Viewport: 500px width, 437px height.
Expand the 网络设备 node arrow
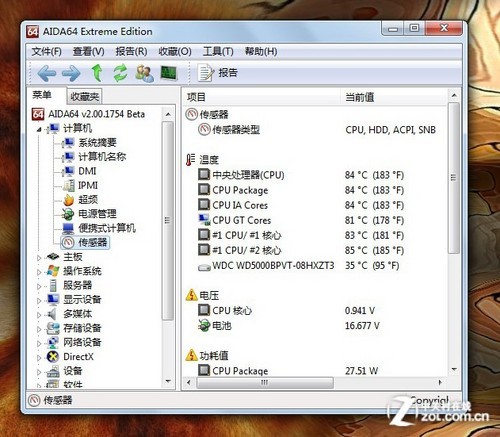(39, 343)
